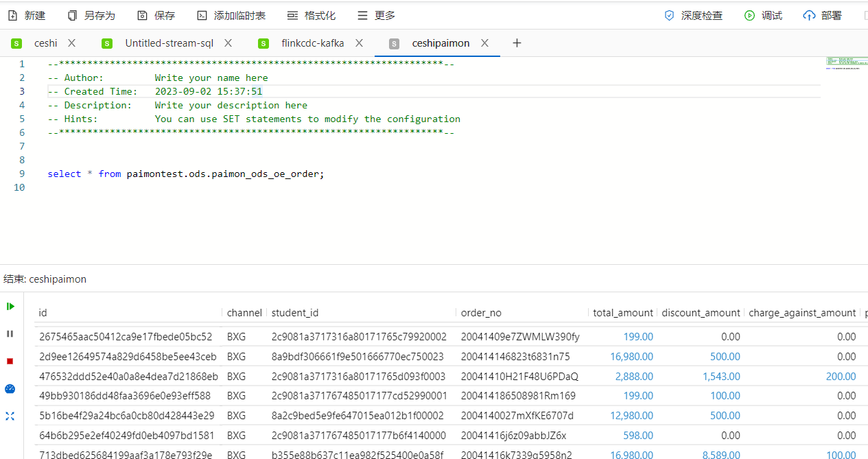Deploy the job using 部署
Viewport: 868px width, 459px height.
click(x=822, y=15)
